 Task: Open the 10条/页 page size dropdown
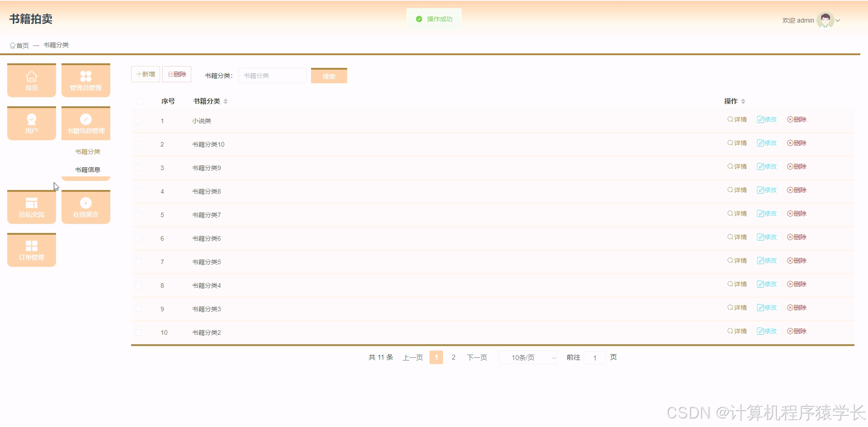[528, 357]
